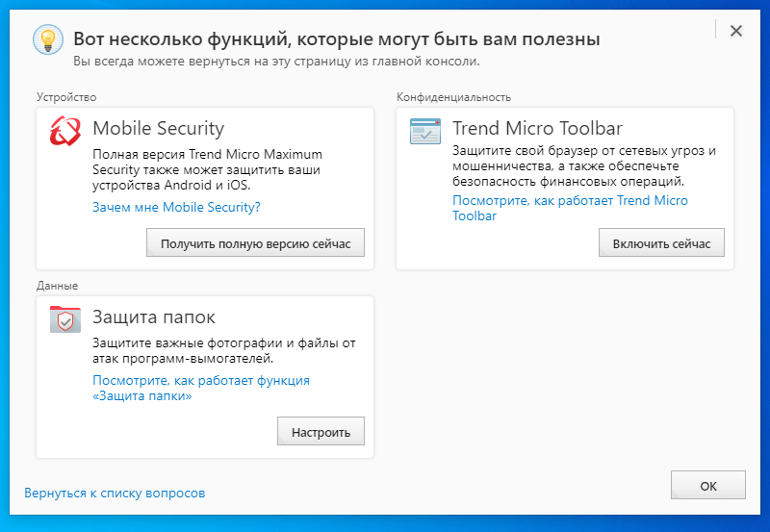Screen dimensions: 770x532
Task: Close the features dialog with the X
Action: (x=736, y=31)
